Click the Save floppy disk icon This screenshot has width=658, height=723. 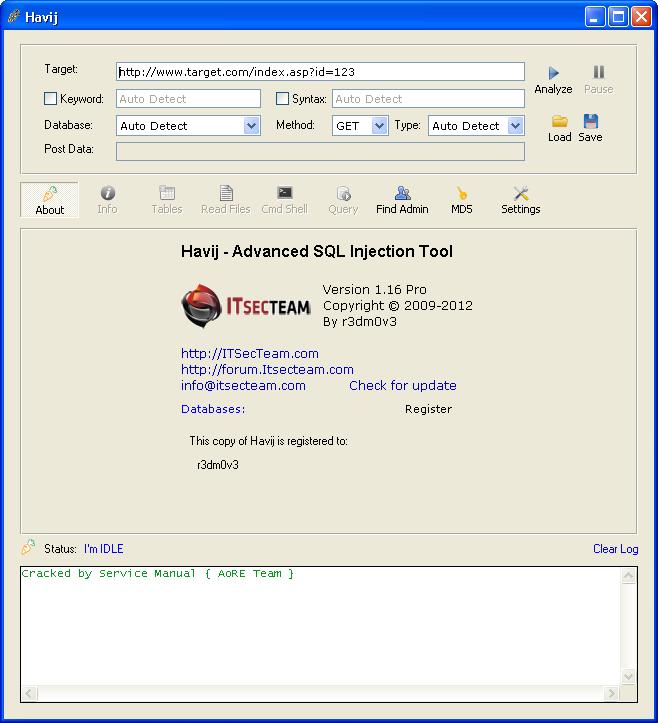pyautogui.click(x=591, y=121)
